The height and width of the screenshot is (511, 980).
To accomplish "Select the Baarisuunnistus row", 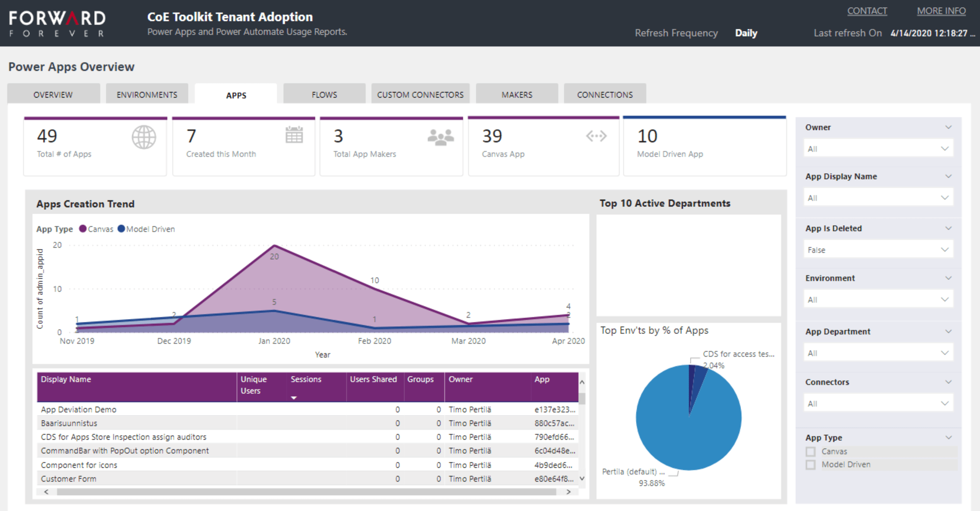I will tap(308, 423).
